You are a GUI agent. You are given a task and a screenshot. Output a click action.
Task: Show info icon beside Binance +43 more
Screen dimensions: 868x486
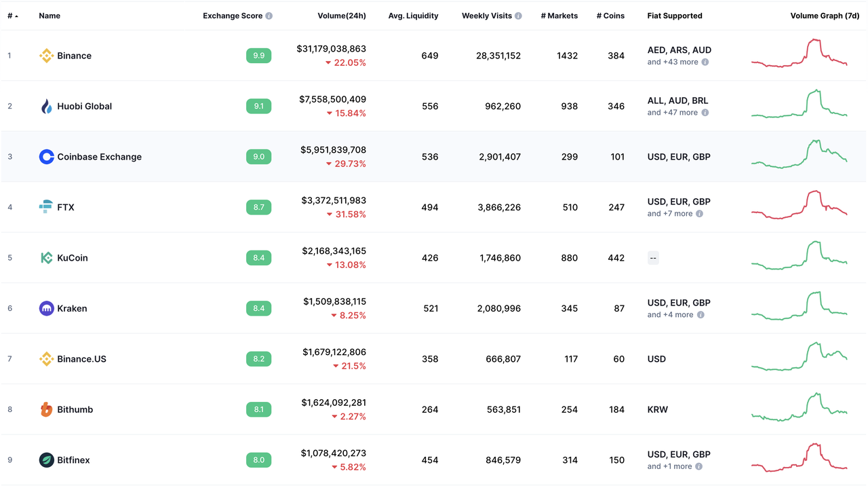(x=705, y=62)
